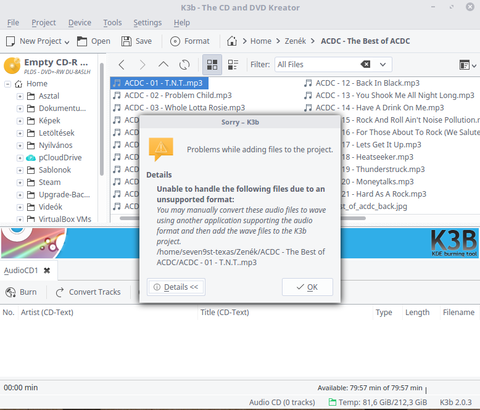This screenshot has height=410, width=480.
Task: Sort by Length column header
Action: pyautogui.click(x=417, y=312)
